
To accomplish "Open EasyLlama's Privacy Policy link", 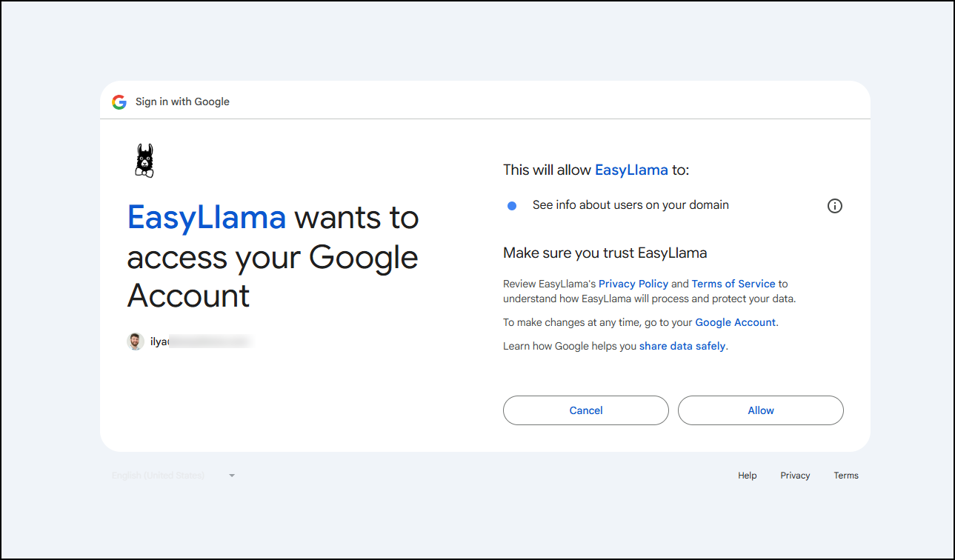I will pyautogui.click(x=633, y=284).
